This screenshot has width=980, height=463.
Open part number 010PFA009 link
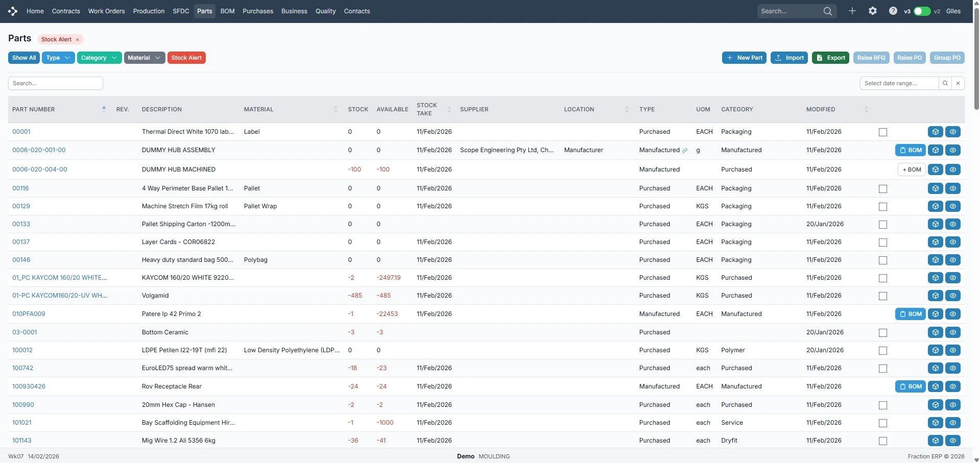pos(29,314)
